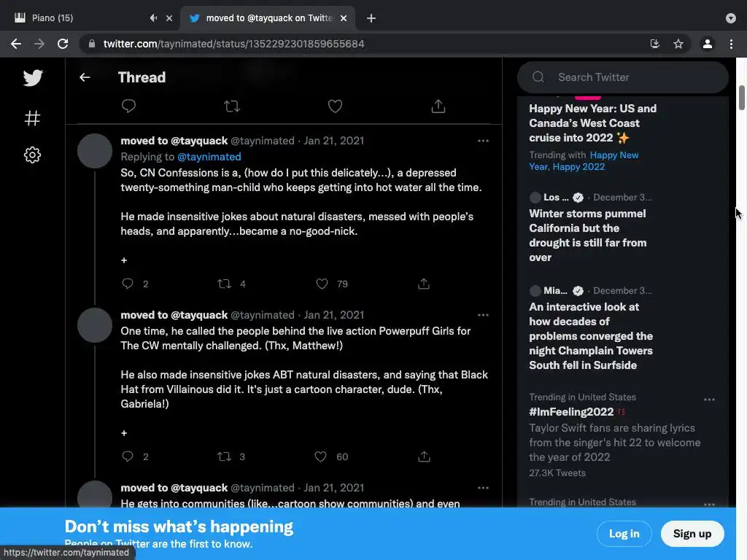Like the top partially visible tweet

click(x=335, y=106)
